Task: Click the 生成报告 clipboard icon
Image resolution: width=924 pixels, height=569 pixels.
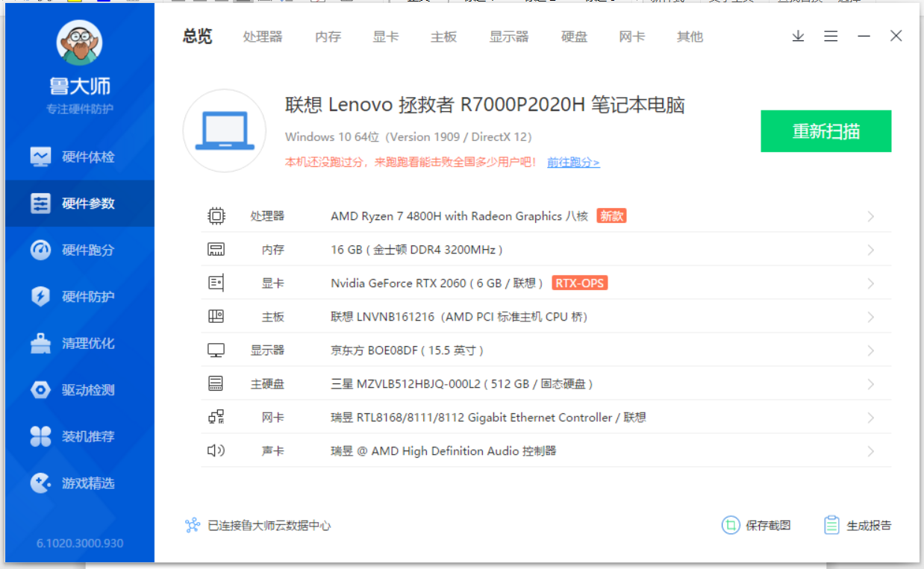Action: click(831, 526)
